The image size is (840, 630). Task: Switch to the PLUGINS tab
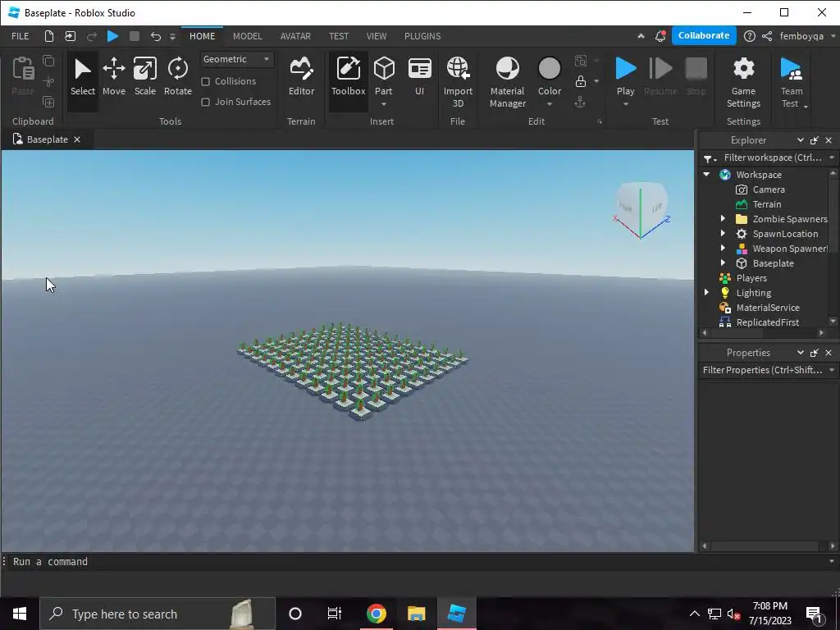(422, 36)
